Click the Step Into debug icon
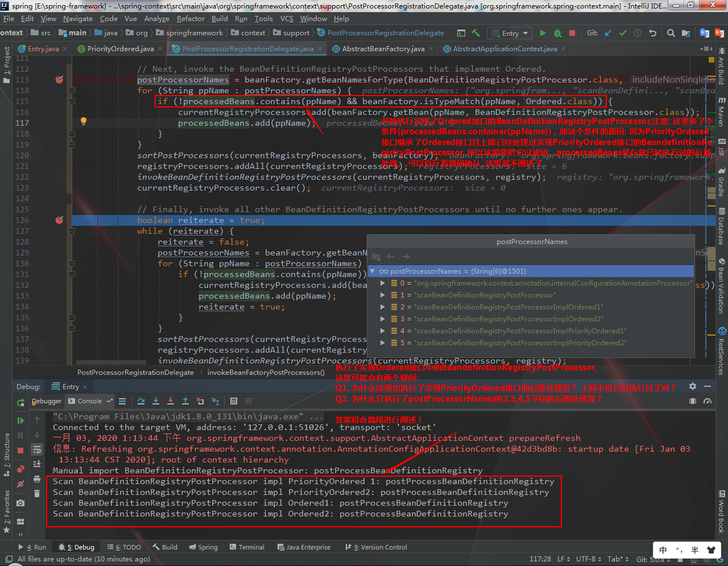Viewport: 728px width, 566px height. [x=156, y=401]
